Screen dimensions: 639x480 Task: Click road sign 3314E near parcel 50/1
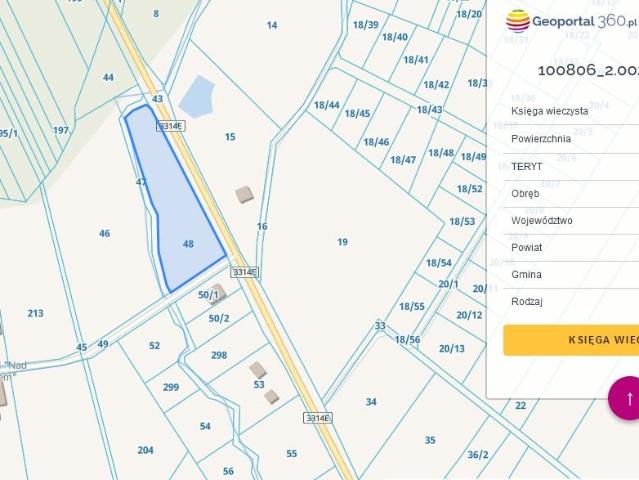click(x=245, y=272)
